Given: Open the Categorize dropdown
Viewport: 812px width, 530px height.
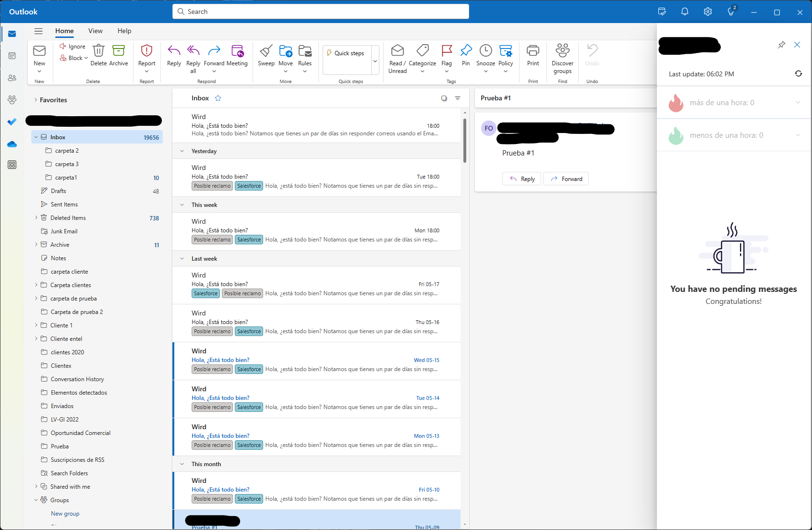Looking at the screenshot, I should tap(423, 71).
